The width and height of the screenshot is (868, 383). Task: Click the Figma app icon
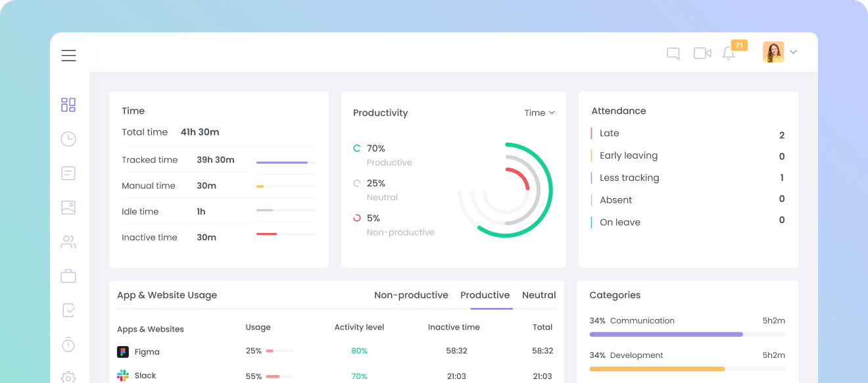pos(123,351)
